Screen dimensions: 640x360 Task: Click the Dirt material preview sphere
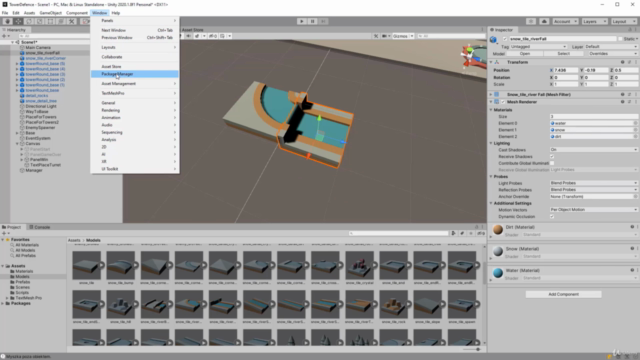pos(498,230)
